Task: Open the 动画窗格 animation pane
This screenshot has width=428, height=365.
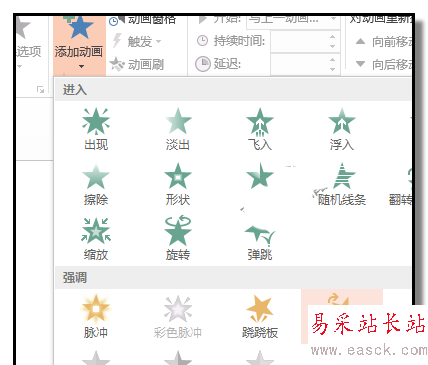Action: 143,20
